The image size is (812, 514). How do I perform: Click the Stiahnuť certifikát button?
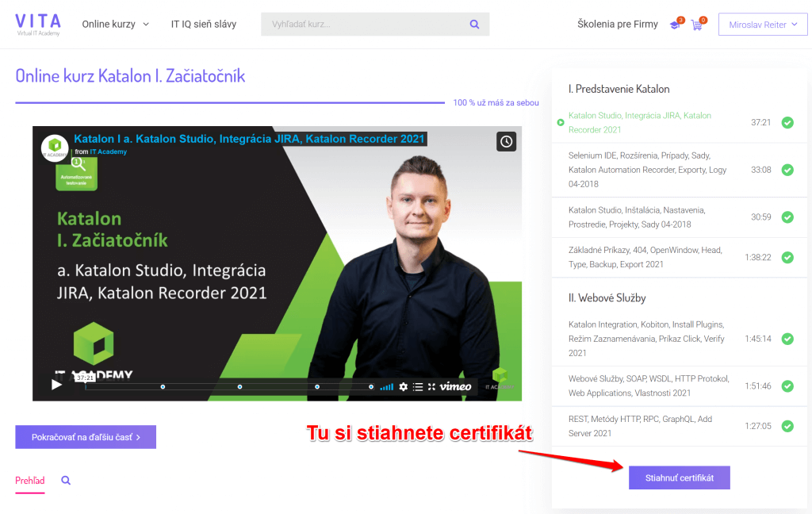click(x=680, y=478)
